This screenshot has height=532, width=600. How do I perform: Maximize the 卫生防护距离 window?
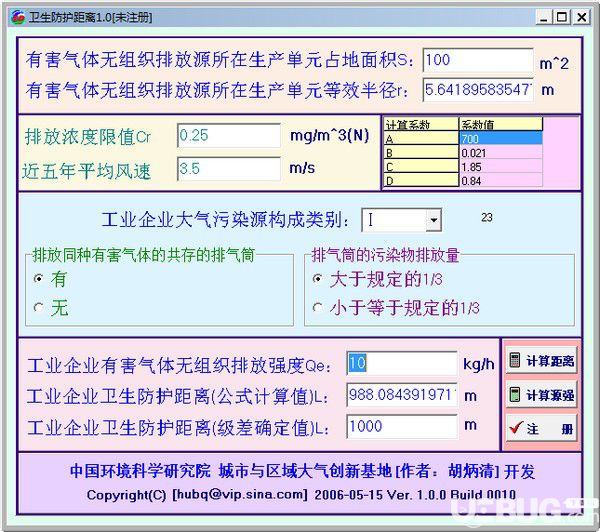[x=562, y=17]
